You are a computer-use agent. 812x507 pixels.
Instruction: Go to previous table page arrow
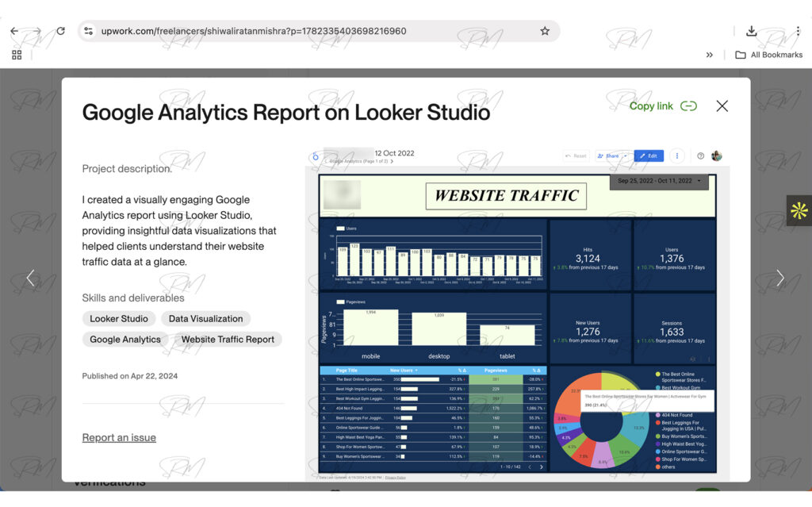(530, 467)
